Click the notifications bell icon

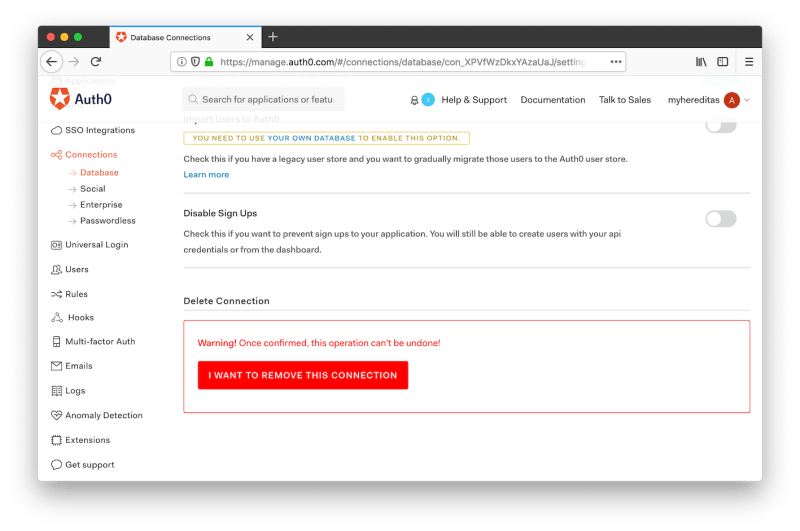point(414,100)
